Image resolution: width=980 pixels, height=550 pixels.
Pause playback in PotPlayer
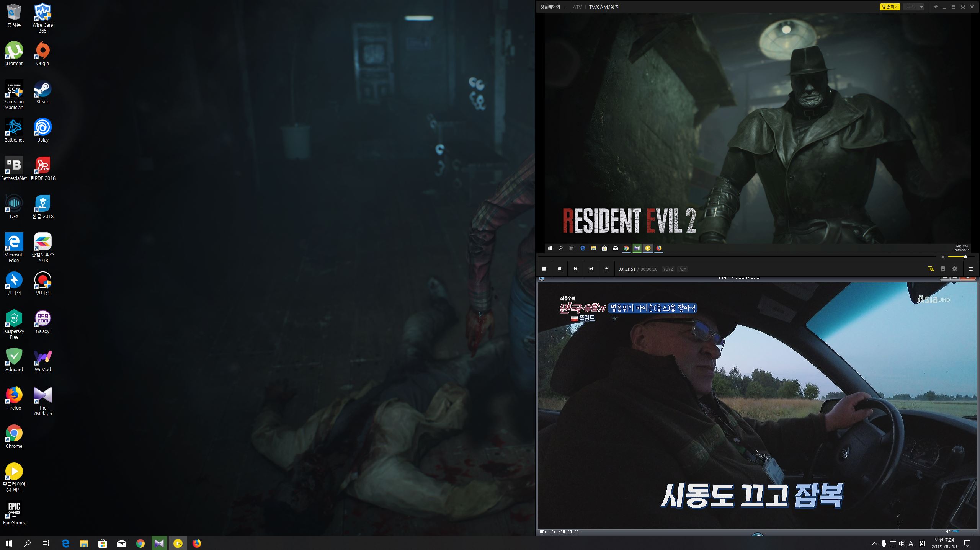coord(544,269)
